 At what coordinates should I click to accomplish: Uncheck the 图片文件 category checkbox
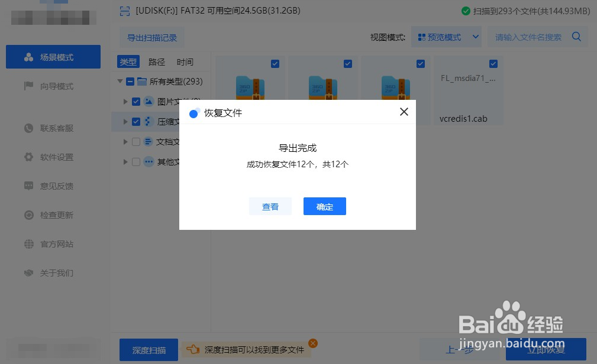(x=136, y=101)
